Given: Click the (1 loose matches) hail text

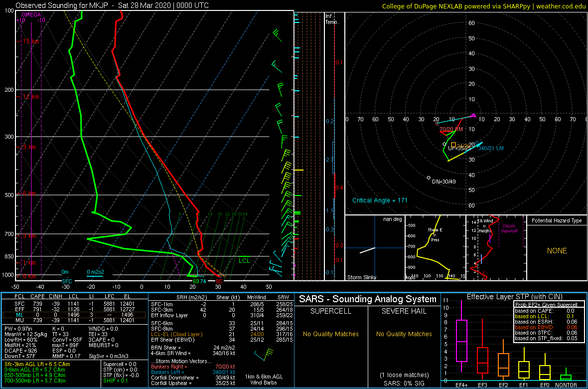Looking at the screenshot, I should pyautogui.click(x=404, y=375).
